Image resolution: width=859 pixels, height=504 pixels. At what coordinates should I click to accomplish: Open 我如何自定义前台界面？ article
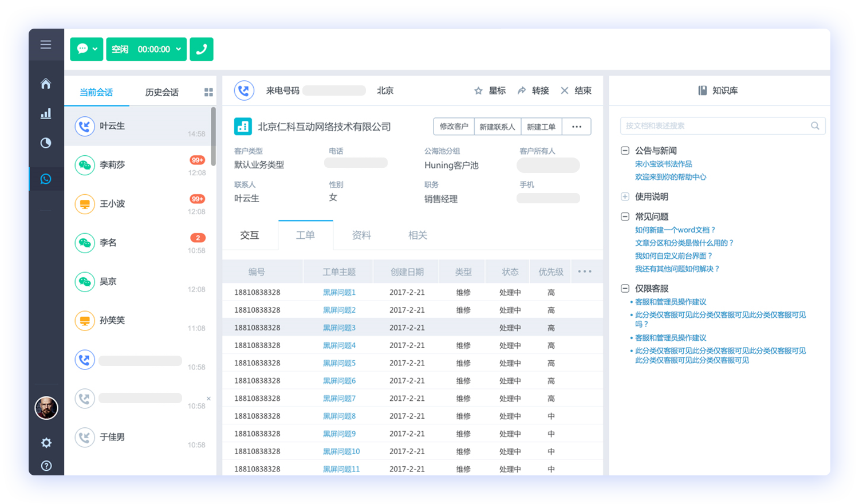click(674, 257)
